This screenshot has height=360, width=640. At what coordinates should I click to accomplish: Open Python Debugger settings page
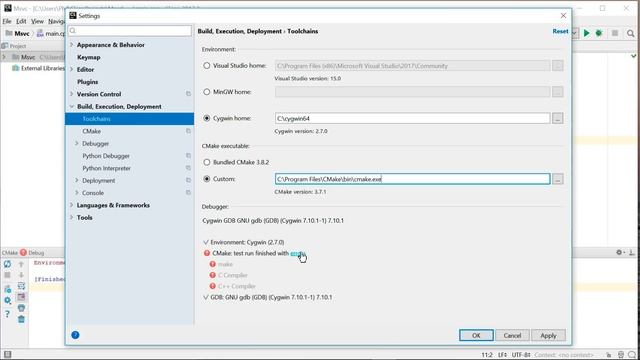point(106,156)
